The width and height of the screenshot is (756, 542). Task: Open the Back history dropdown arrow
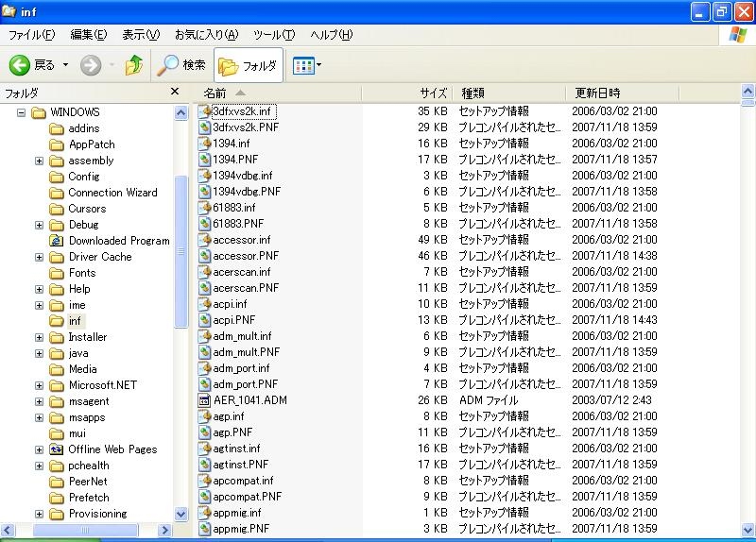[x=65, y=65]
